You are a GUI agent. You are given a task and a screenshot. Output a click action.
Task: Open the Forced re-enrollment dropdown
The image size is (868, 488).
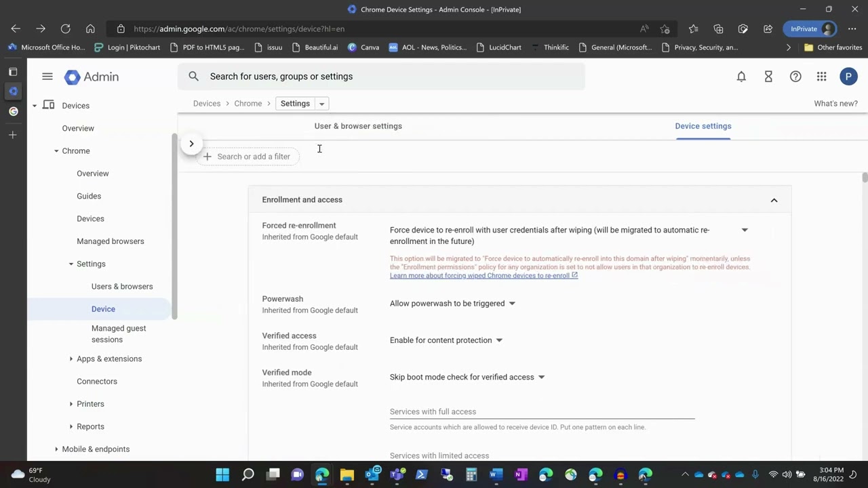[x=745, y=230]
